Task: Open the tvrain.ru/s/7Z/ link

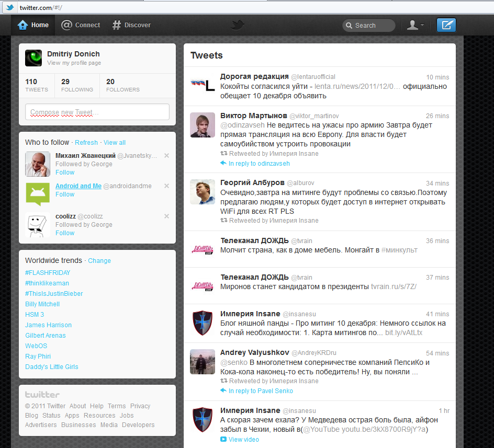Action: click(x=394, y=287)
